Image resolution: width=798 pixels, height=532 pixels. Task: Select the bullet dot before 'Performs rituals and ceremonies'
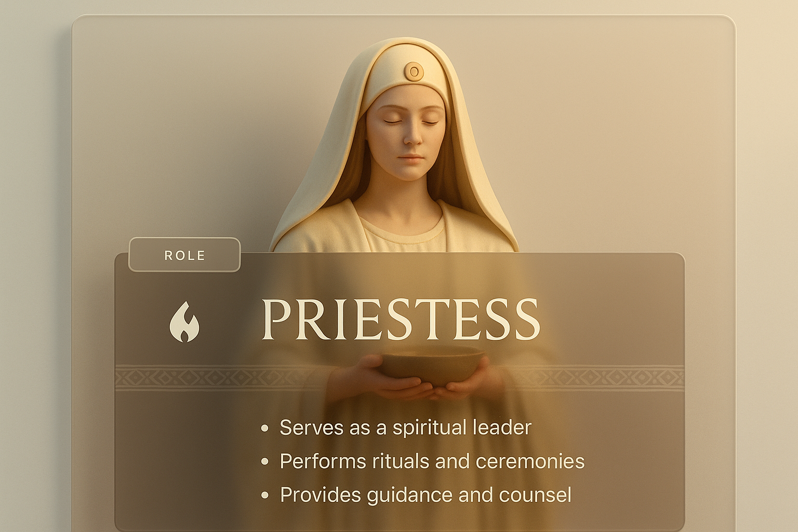pos(265,461)
